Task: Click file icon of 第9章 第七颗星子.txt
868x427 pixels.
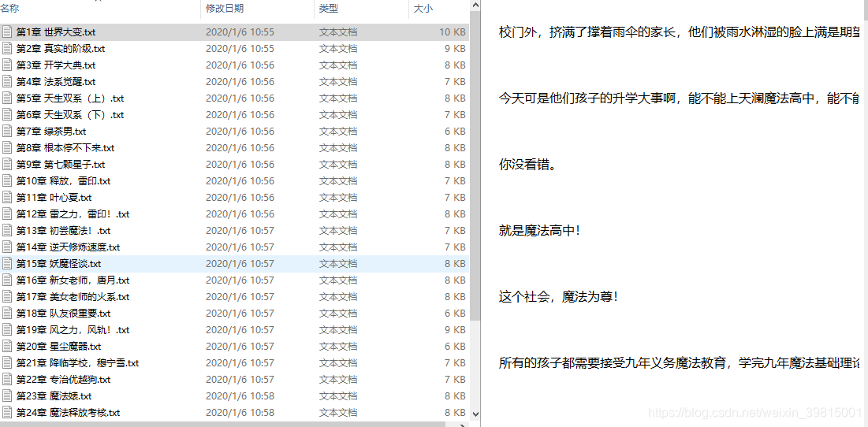Action: click(x=6, y=165)
